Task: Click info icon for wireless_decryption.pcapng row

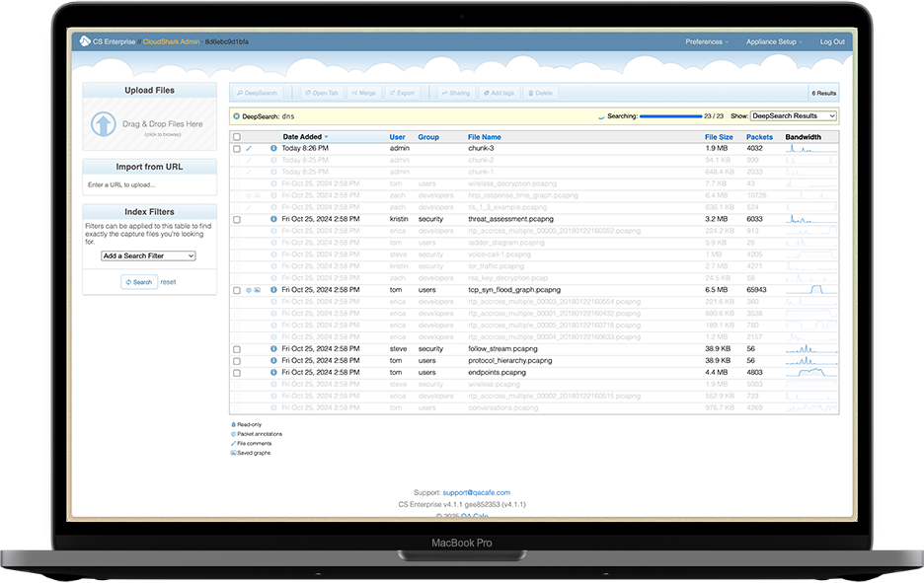Action: [273, 183]
